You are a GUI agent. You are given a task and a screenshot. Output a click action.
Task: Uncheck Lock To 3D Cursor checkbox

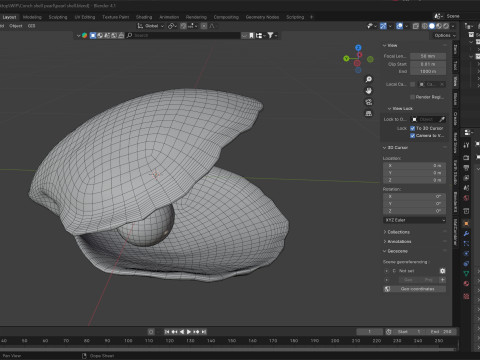pyautogui.click(x=413, y=128)
